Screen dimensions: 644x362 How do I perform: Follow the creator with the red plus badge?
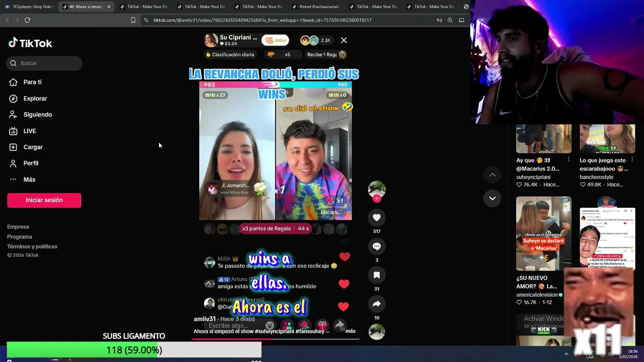pyautogui.click(x=376, y=199)
